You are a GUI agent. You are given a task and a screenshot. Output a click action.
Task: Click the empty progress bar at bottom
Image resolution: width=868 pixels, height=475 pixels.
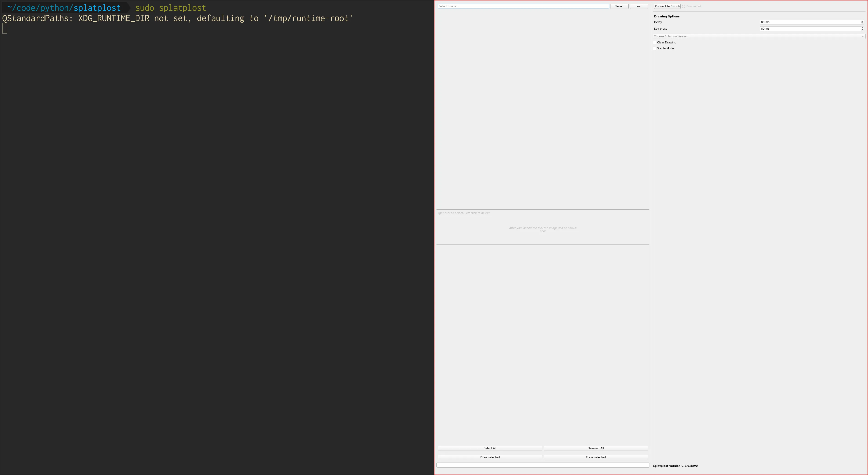click(x=542, y=465)
